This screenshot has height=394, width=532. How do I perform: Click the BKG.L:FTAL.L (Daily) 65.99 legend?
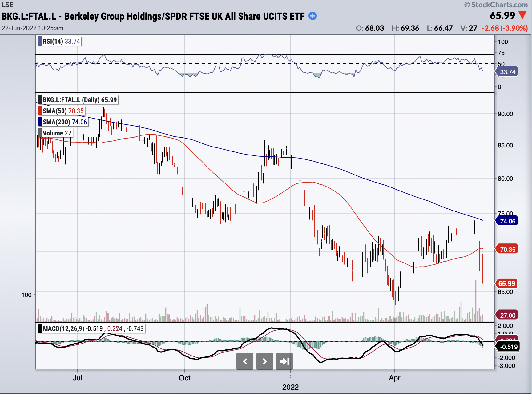tap(78, 100)
